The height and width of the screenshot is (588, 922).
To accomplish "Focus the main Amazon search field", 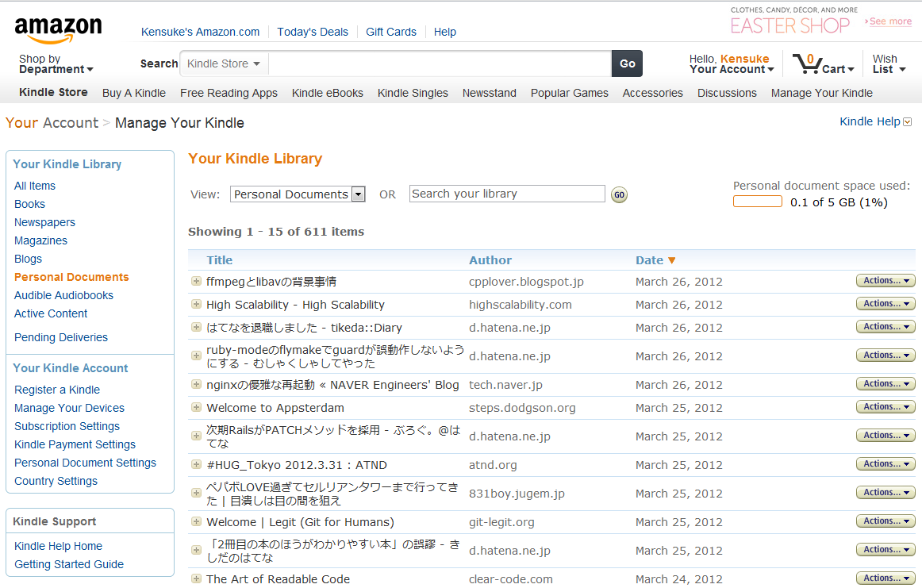I will [x=440, y=63].
